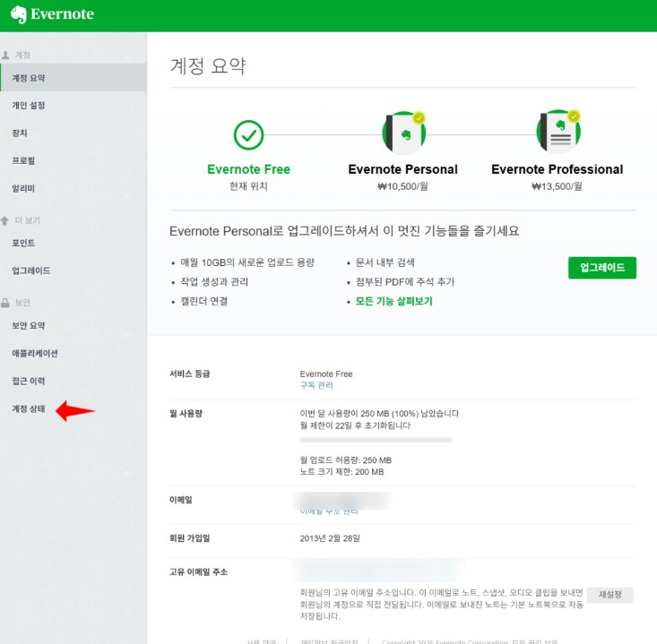Select the Evernote Personal notebook icon

coord(404,133)
